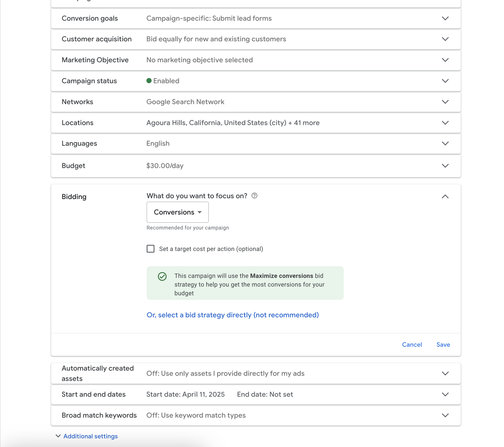
Task: Click the Additional settings chevron icon
Action: click(58, 436)
